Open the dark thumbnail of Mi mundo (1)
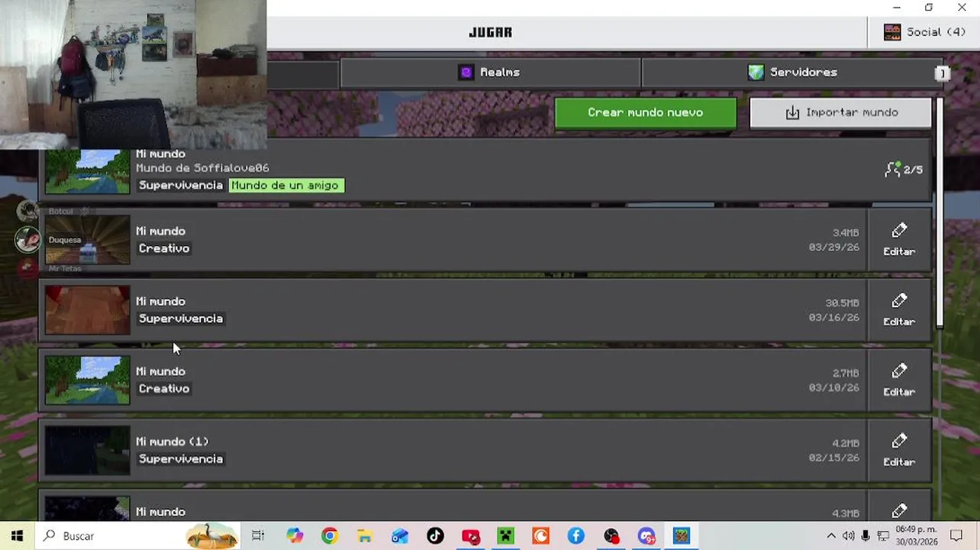980x550 pixels. click(87, 451)
